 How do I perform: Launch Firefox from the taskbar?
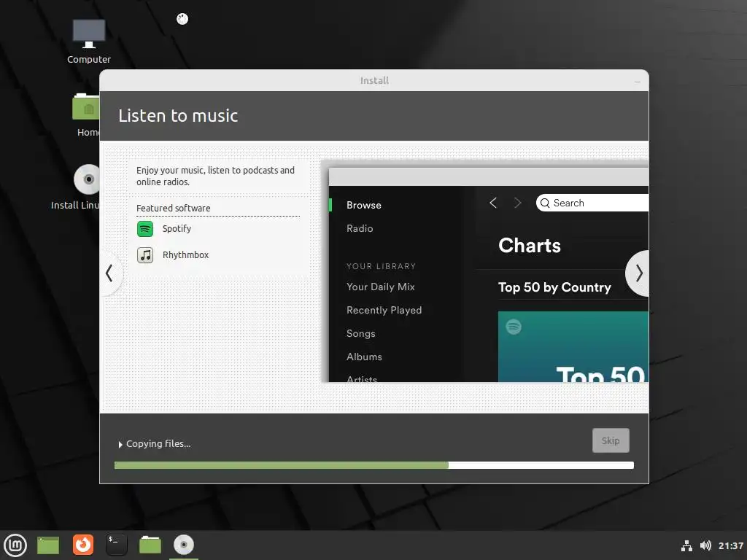[83, 545]
